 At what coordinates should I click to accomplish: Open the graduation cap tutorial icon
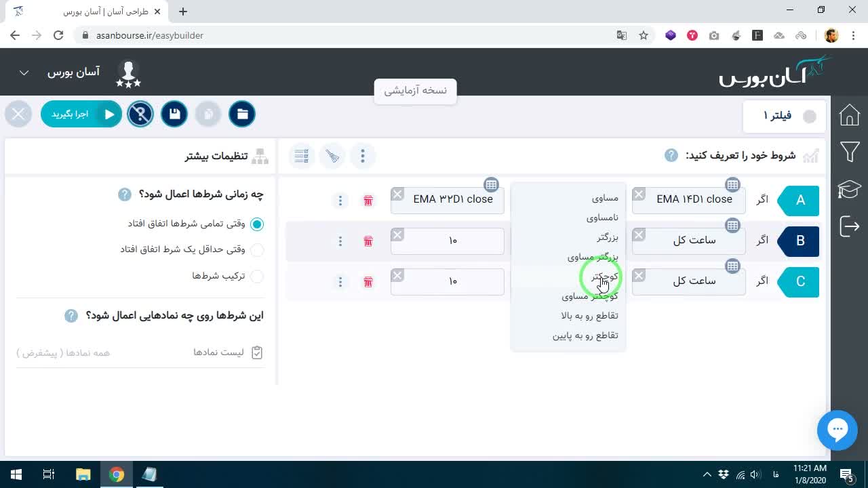click(x=849, y=189)
